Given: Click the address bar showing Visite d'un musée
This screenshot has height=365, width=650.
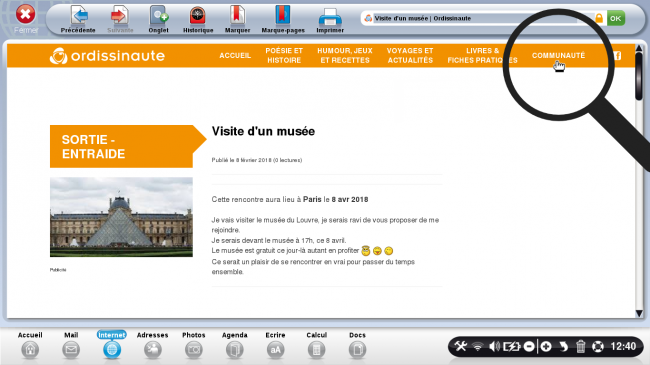Looking at the screenshot, I should 477,18.
